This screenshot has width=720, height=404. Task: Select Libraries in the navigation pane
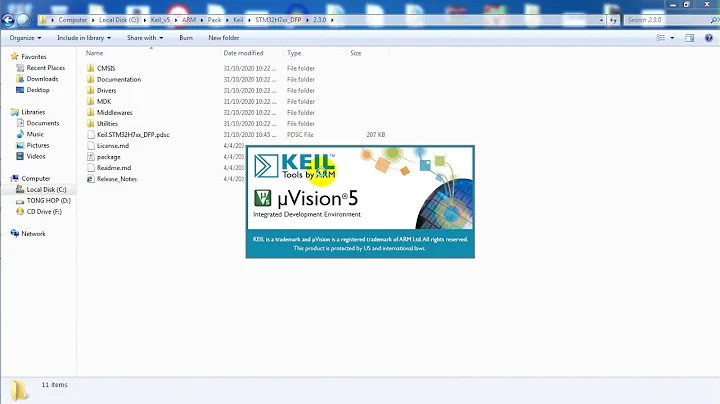click(33, 112)
